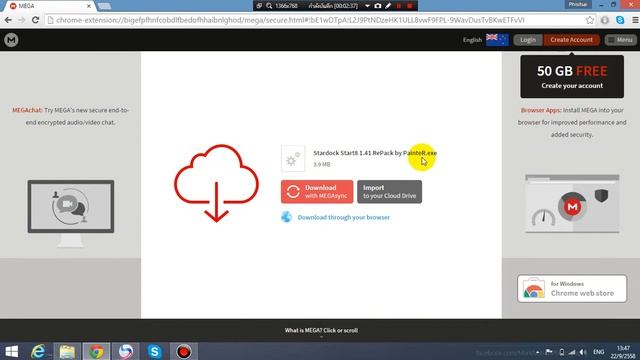
Task: Click the 50 GB FREE create account banner
Action: click(x=572, y=77)
